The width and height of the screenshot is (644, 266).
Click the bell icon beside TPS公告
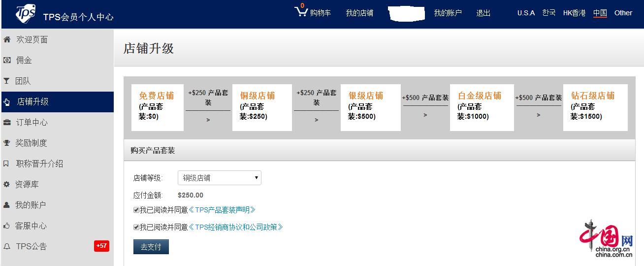[x=7, y=246]
